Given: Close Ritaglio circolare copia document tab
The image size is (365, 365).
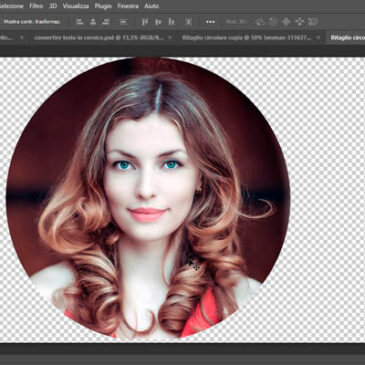Looking at the screenshot, I should tap(318, 38).
